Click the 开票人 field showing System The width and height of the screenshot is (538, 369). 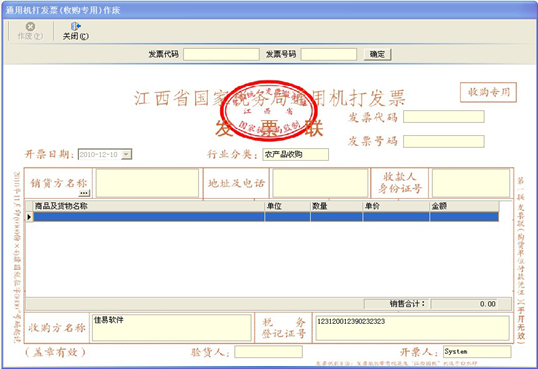477,351
